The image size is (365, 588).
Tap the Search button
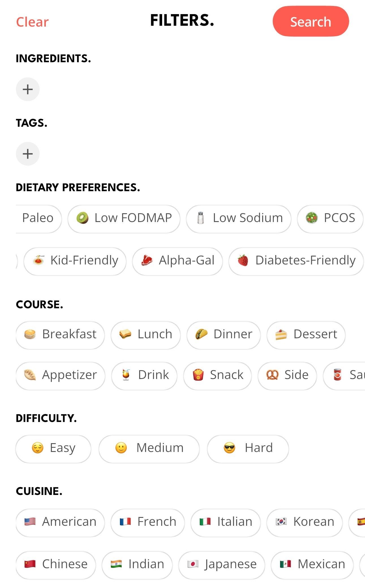tap(311, 21)
